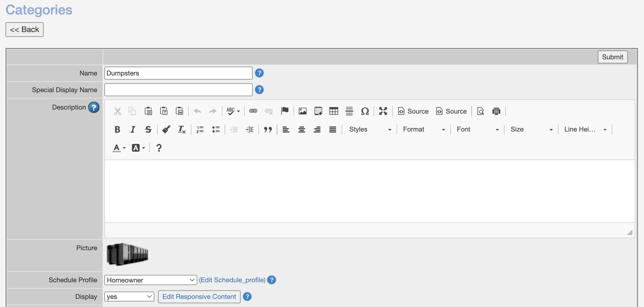Viewport: 644px width, 307px height.
Task: Center align the text
Action: point(302,130)
